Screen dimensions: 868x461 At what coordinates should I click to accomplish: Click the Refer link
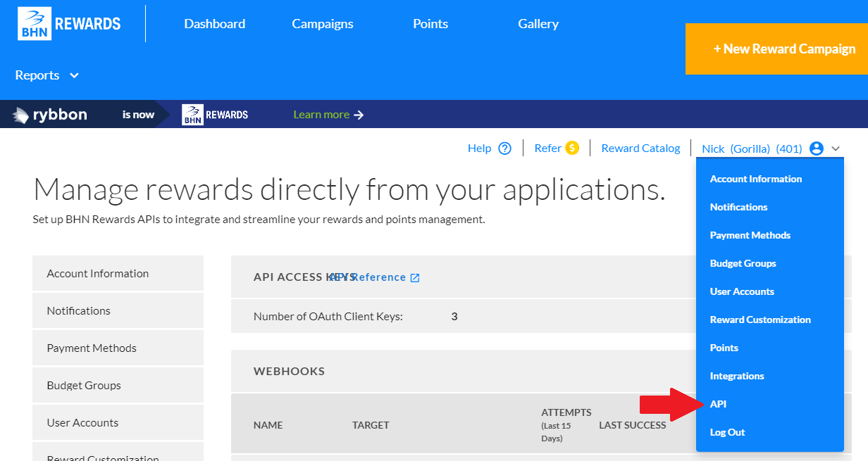pos(548,149)
